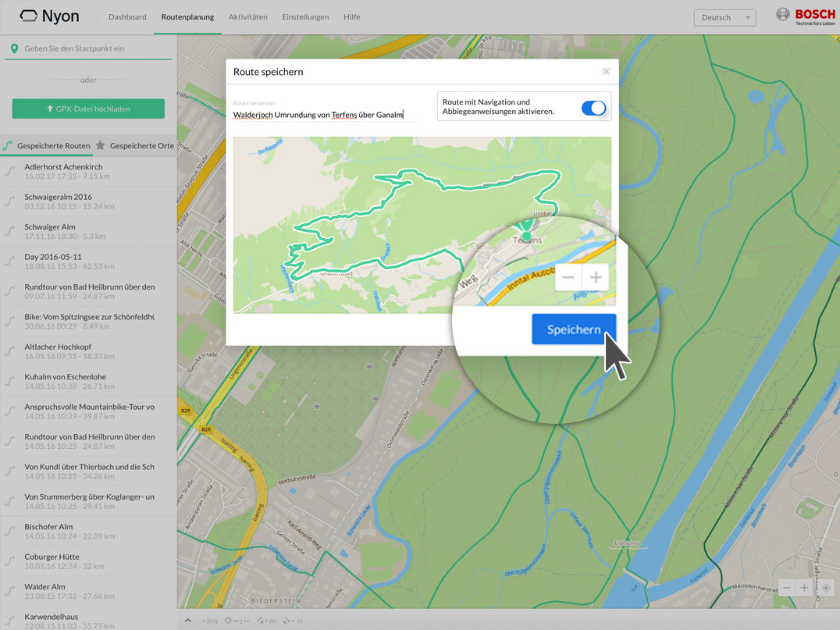Click the Bosch logo
This screenshot has width=840, height=630.
tap(806, 16)
